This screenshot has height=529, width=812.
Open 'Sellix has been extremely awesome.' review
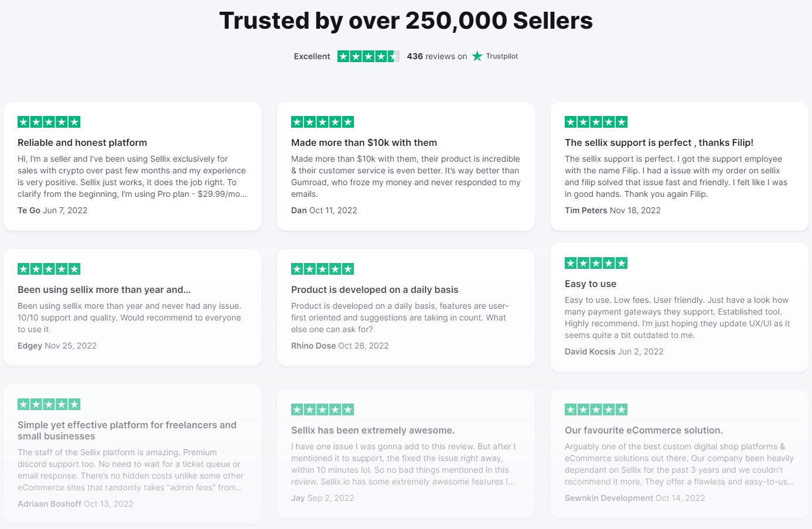coord(373,430)
